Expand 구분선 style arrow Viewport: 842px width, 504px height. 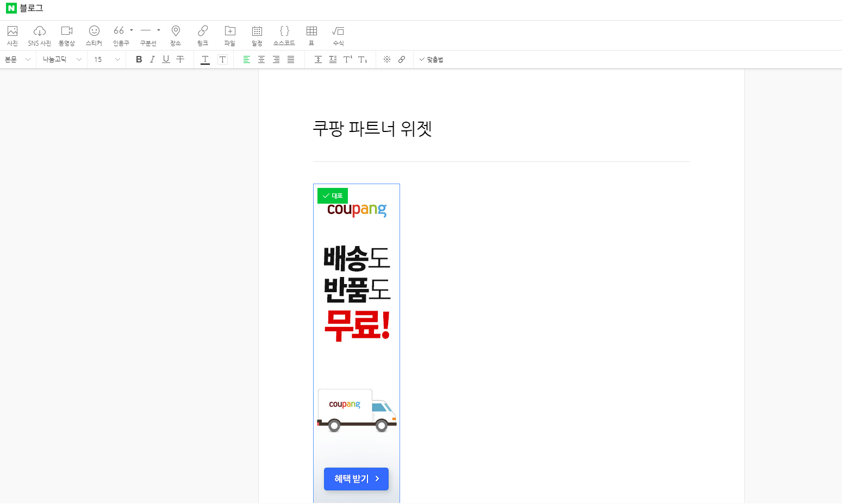coord(159,30)
